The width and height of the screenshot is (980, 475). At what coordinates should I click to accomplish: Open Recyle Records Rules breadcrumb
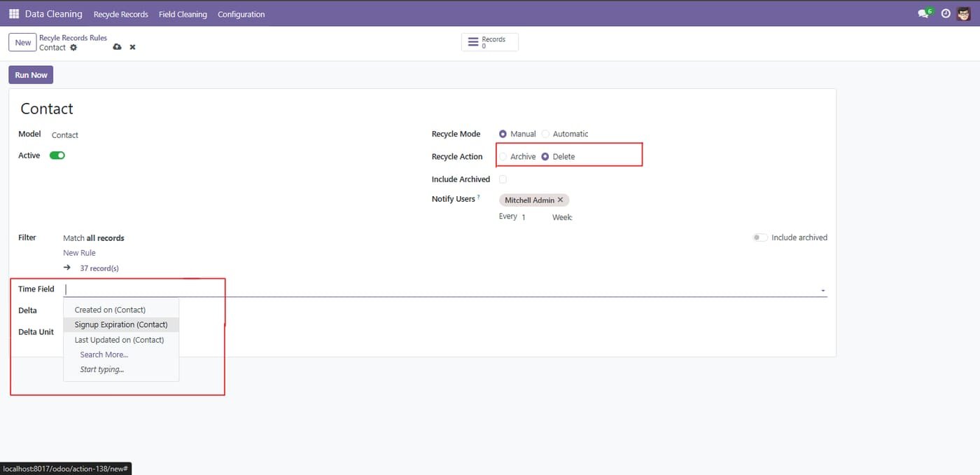[73, 38]
